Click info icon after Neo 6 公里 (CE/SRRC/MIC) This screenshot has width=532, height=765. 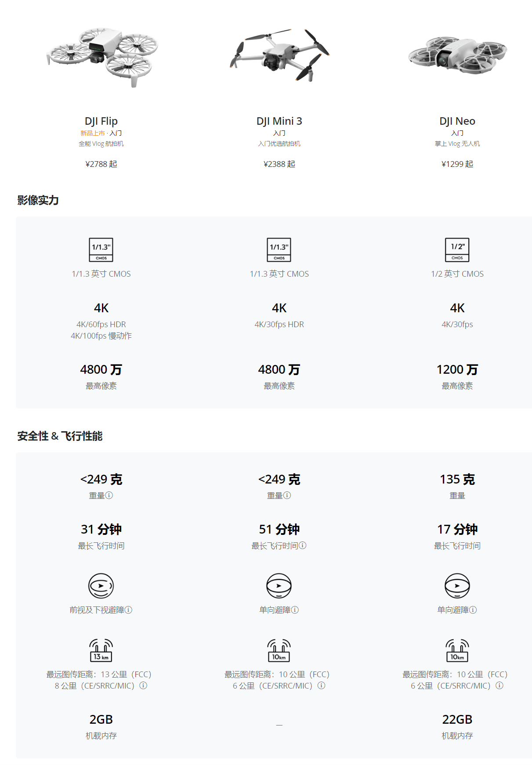(499, 686)
